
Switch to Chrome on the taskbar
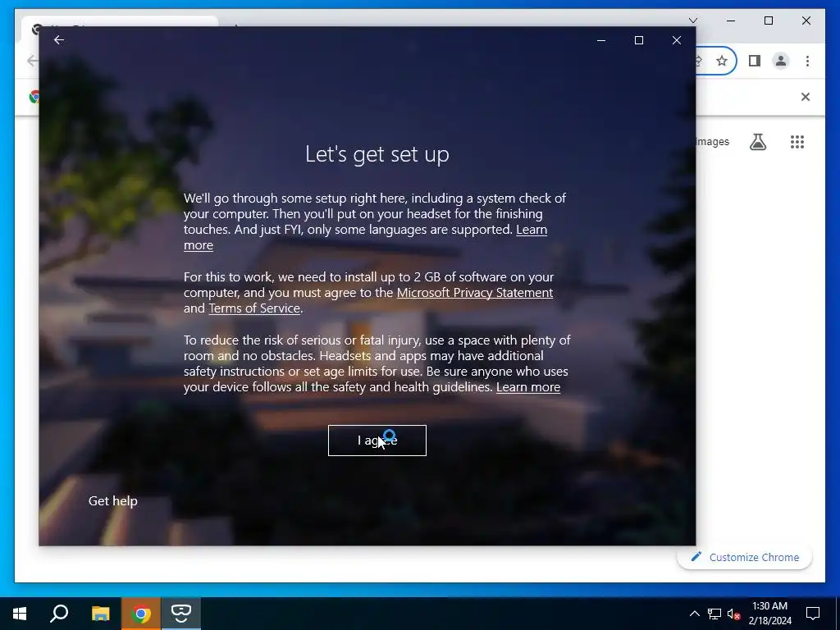pos(141,614)
